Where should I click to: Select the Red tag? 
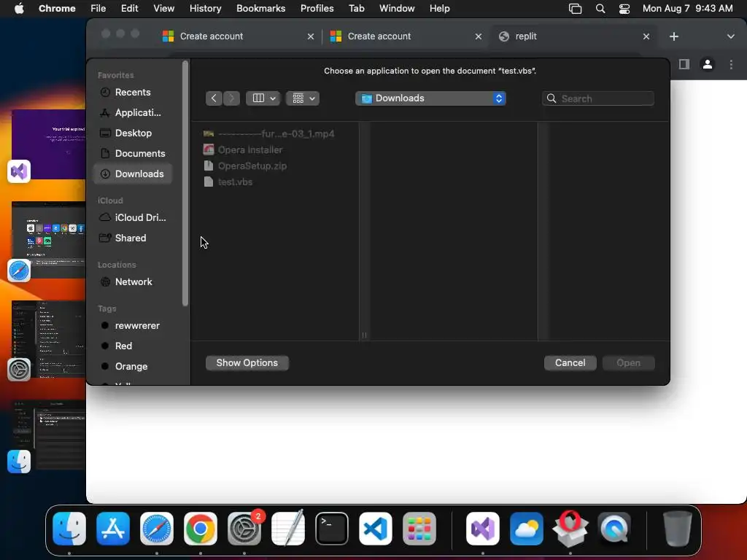click(x=133, y=346)
